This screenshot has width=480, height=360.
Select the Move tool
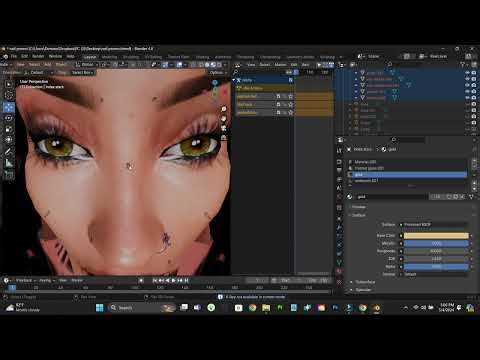tap(9, 107)
